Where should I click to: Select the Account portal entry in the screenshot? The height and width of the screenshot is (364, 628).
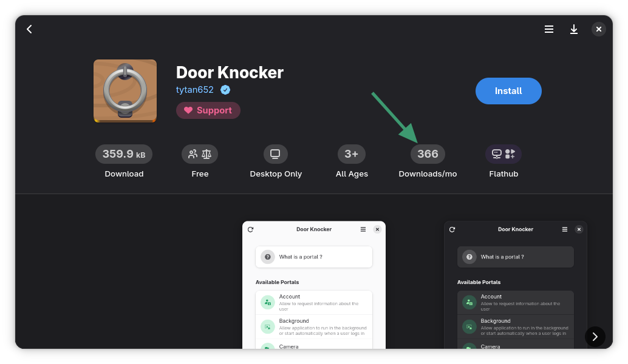(x=313, y=302)
